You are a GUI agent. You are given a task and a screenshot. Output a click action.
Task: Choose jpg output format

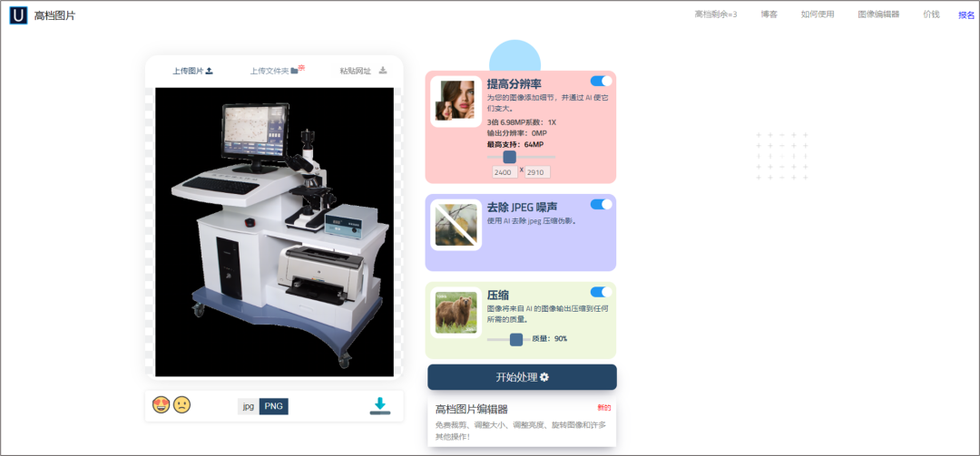(x=248, y=406)
